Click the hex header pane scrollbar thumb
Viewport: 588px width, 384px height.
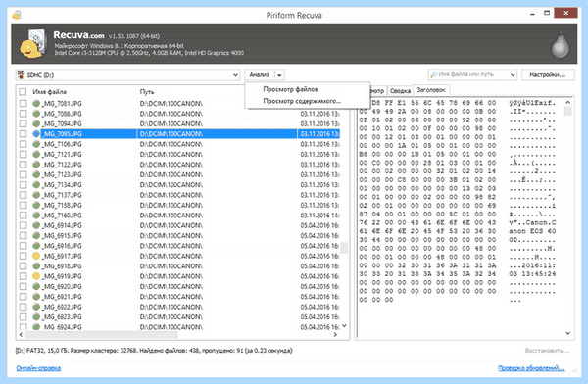click(x=568, y=111)
